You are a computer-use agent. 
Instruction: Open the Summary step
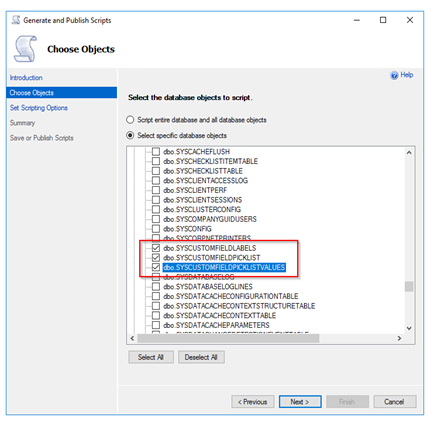tap(22, 123)
